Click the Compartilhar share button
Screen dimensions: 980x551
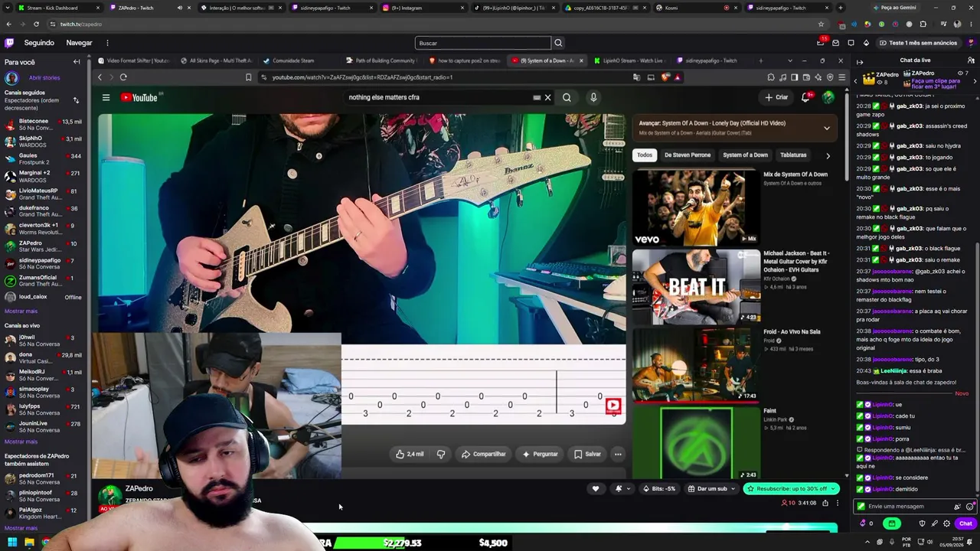(483, 454)
